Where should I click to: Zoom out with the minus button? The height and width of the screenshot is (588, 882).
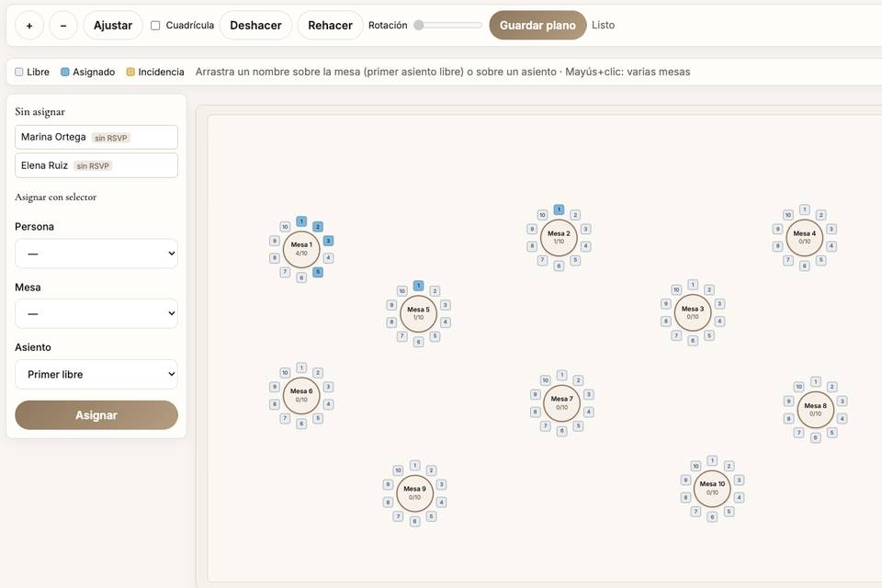pyautogui.click(x=63, y=26)
